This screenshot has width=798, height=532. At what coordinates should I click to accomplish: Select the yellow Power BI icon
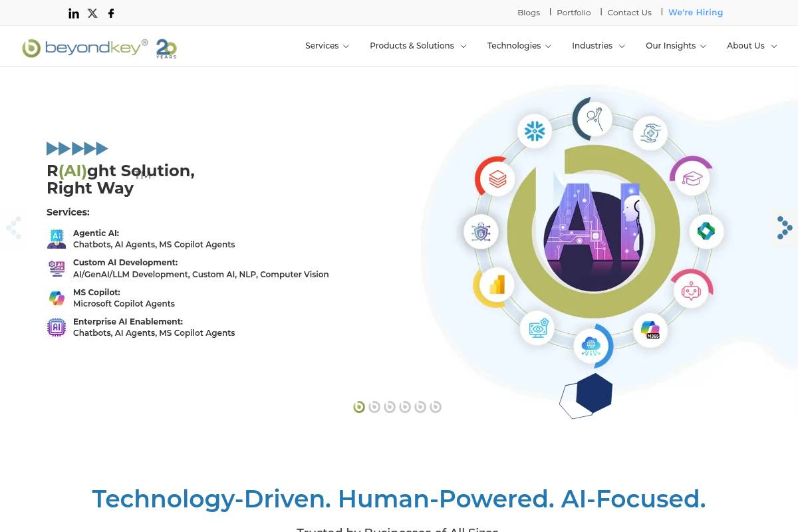tap(497, 285)
